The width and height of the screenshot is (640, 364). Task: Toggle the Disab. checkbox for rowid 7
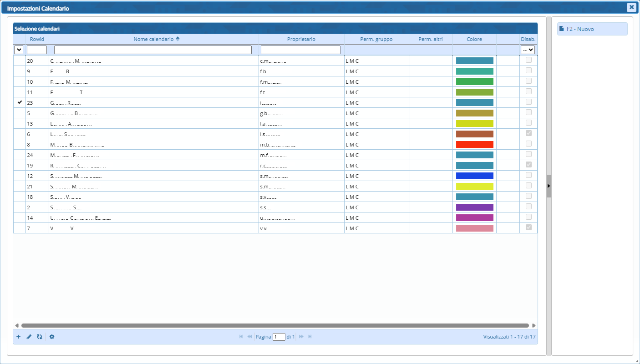[x=528, y=227]
